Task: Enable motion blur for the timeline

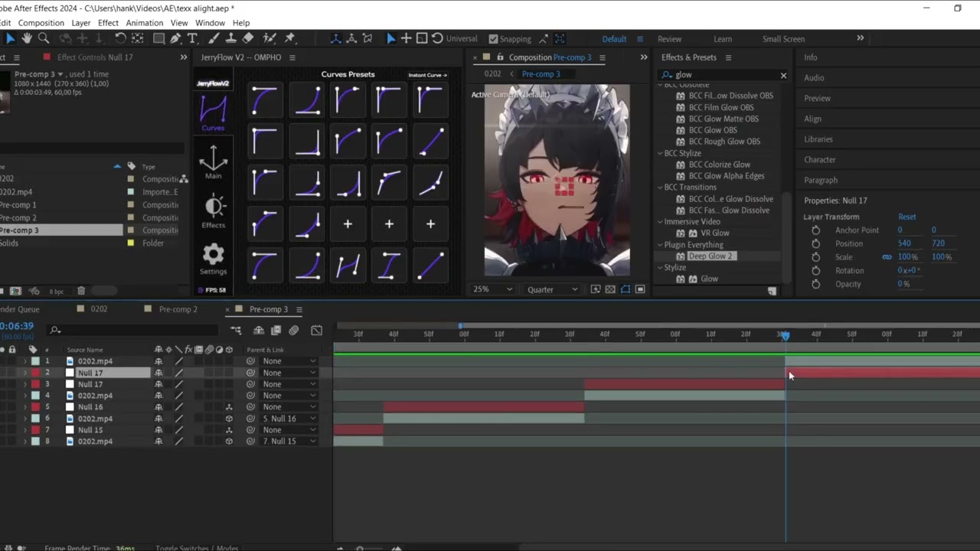Action: [294, 331]
